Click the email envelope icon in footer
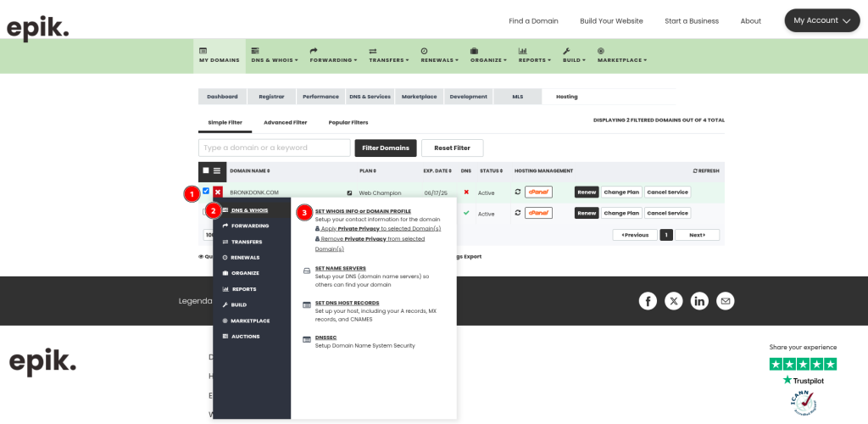Viewport: 868px width, 424px height. point(726,301)
